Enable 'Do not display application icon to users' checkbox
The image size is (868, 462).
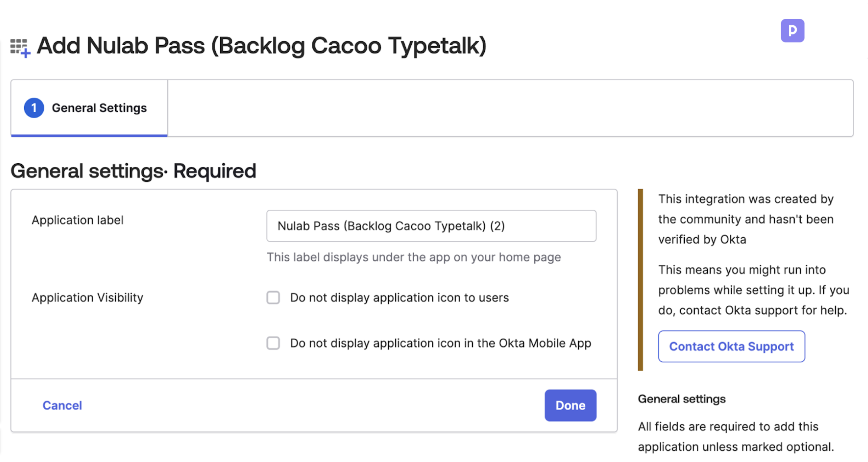273,298
